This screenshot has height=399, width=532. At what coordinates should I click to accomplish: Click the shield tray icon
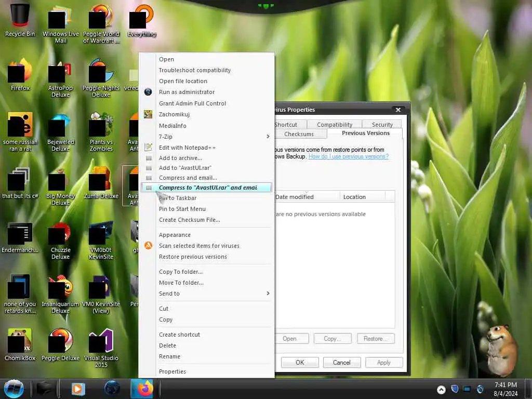point(455,389)
